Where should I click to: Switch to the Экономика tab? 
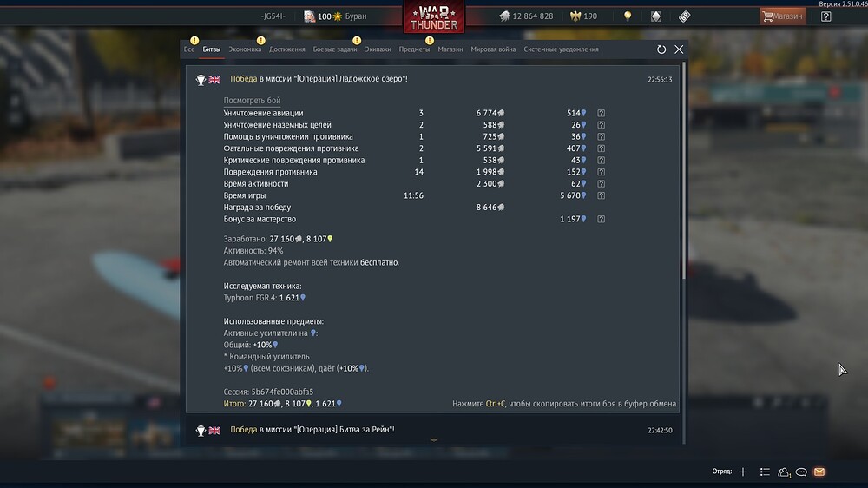pyautogui.click(x=245, y=49)
